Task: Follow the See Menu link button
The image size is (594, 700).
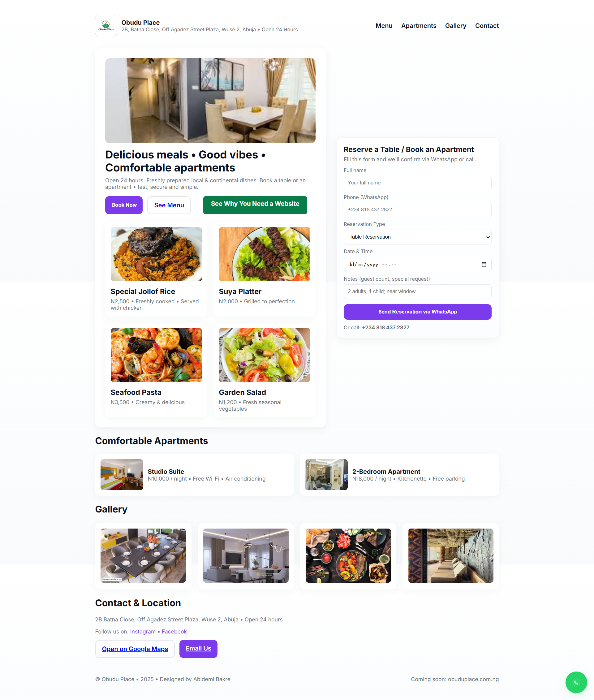Action: pos(169,205)
